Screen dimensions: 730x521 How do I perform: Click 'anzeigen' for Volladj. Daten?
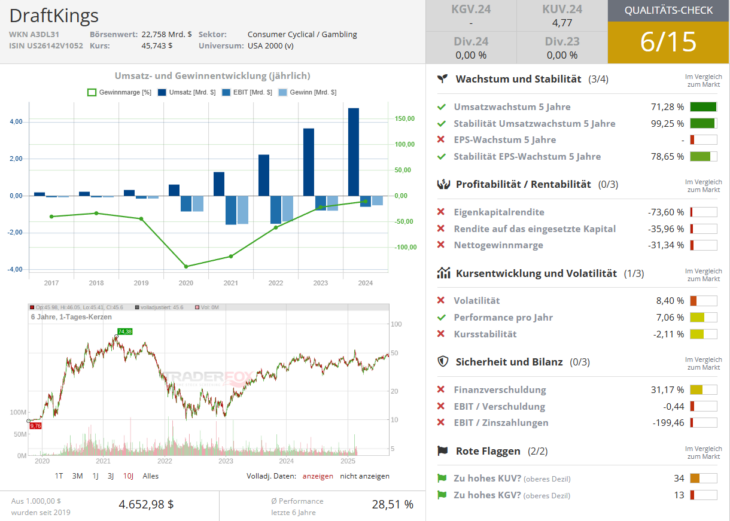click(318, 476)
